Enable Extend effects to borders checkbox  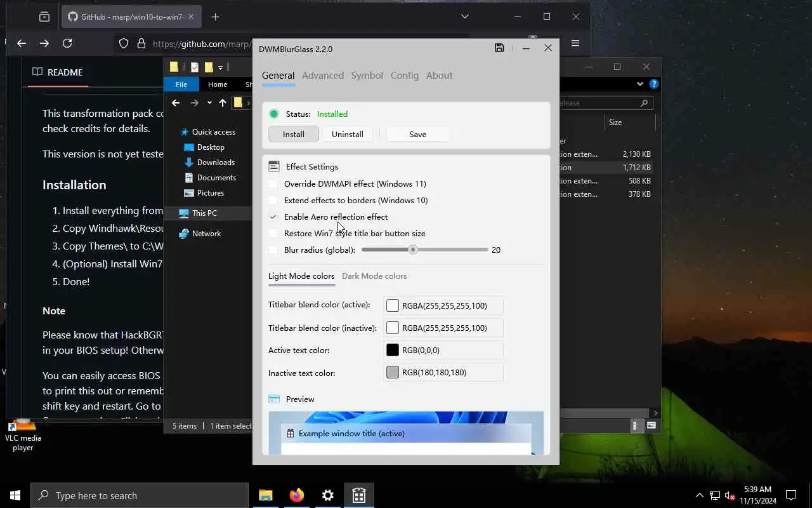pyautogui.click(x=273, y=200)
